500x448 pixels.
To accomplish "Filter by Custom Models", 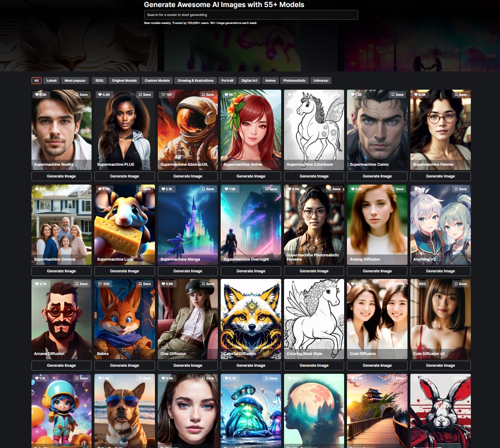I will (157, 81).
